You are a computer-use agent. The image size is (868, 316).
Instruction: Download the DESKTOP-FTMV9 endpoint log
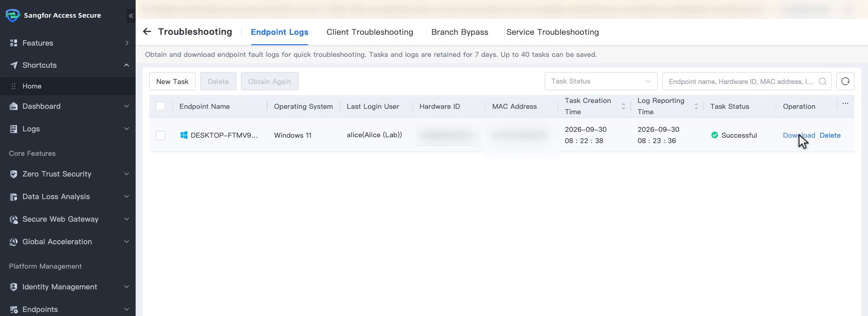point(799,135)
